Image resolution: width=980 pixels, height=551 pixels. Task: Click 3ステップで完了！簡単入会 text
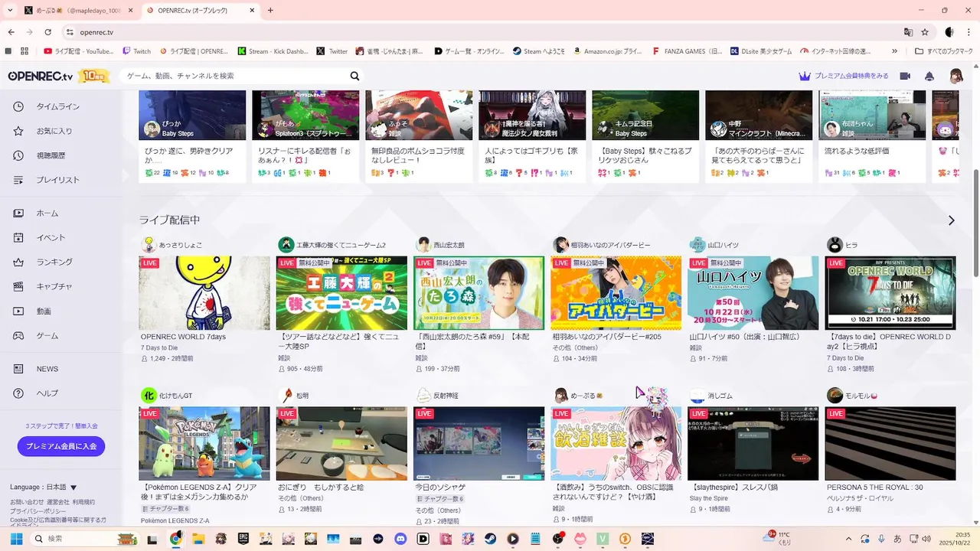pyautogui.click(x=61, y=425)
